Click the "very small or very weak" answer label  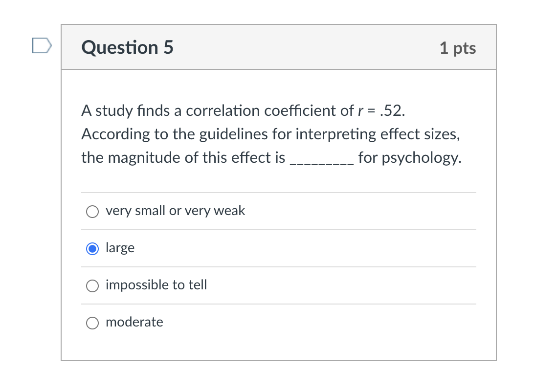[x=175, y=211]
